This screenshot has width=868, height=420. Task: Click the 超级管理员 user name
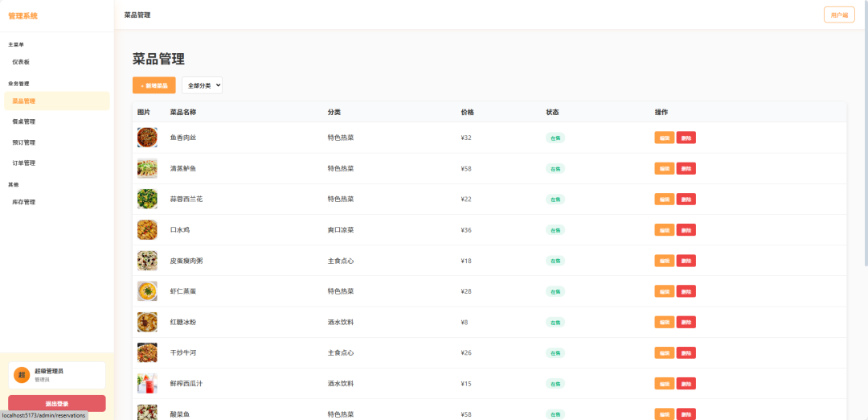(x=49, y=371)
